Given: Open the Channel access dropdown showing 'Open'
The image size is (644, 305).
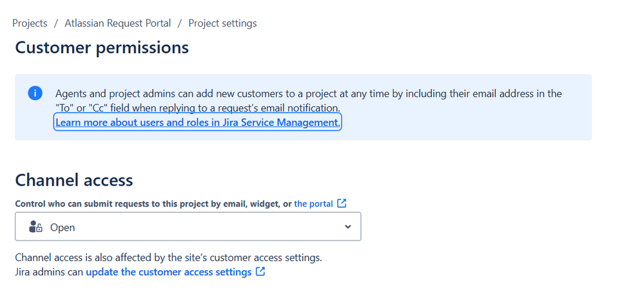Looking at the screenshot, I should [x=188, y=227].
